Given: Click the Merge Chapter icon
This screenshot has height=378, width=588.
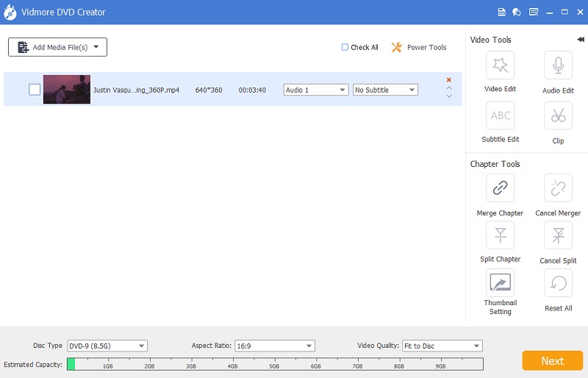Looking at the screenshot, I should point(500,188).
